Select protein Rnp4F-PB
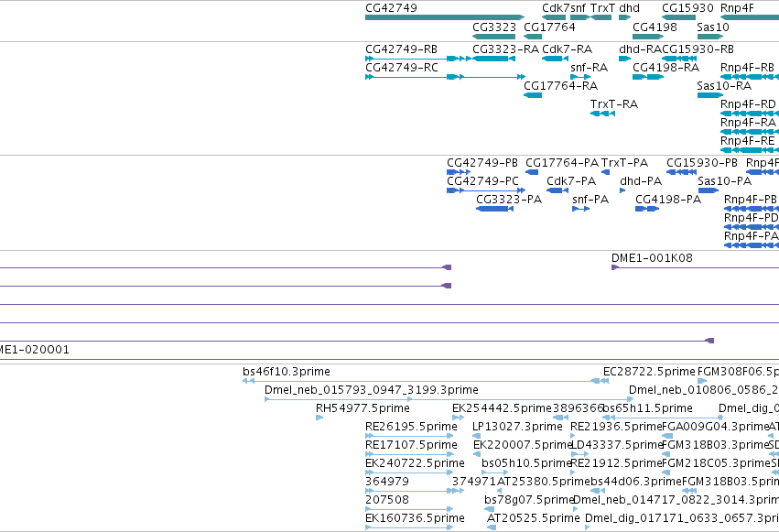Viewport: 779px width, 532px height. click(x=751, y=200)
